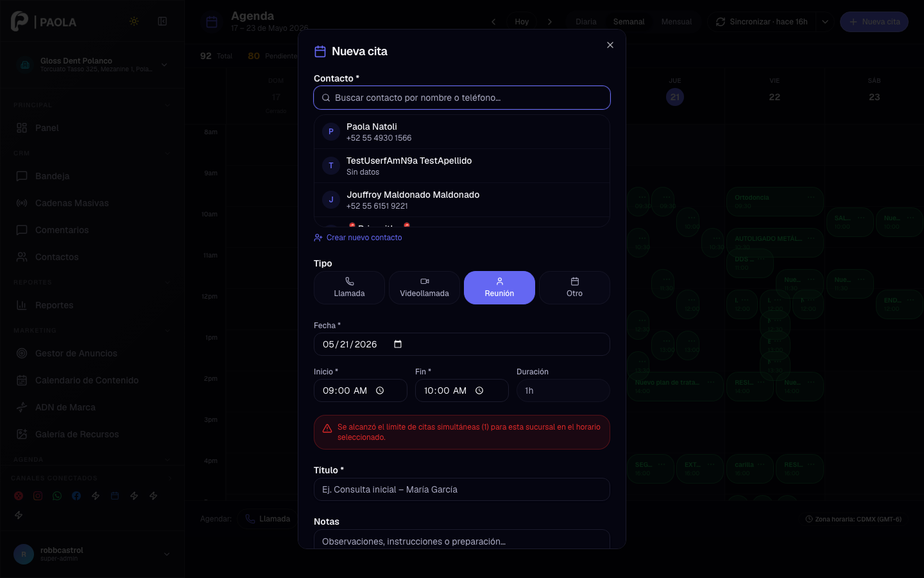Switch to Semanal view tab

click(x=629, y=22)
